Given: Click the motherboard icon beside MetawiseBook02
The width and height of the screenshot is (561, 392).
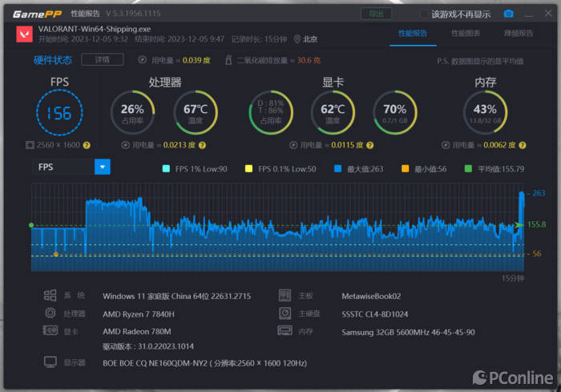Looking at the screenshot, I should 285,295.
